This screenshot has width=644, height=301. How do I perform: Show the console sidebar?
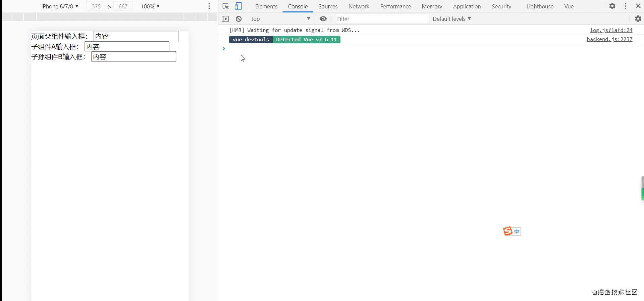pyautogui.click(x=225, y=19)
